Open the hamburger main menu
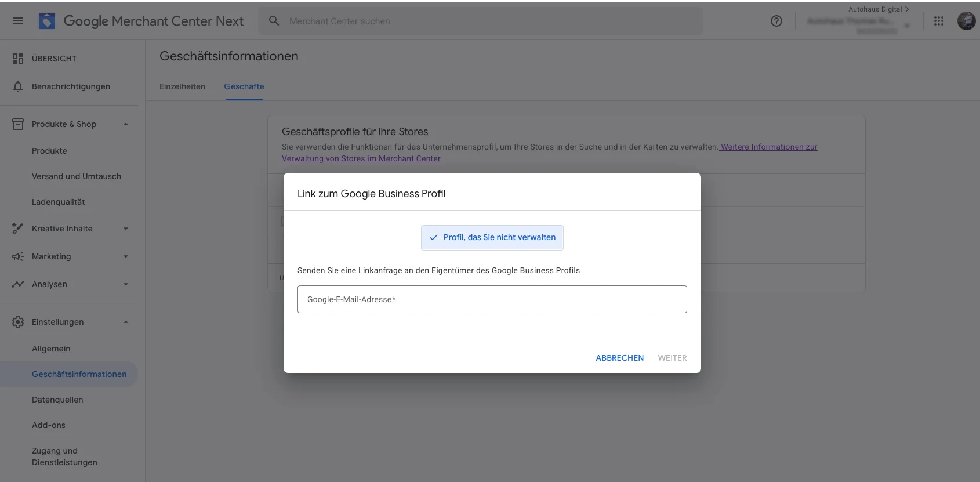Image resolution: width=980 pixels, height=482 pixels. click(18, 21)
